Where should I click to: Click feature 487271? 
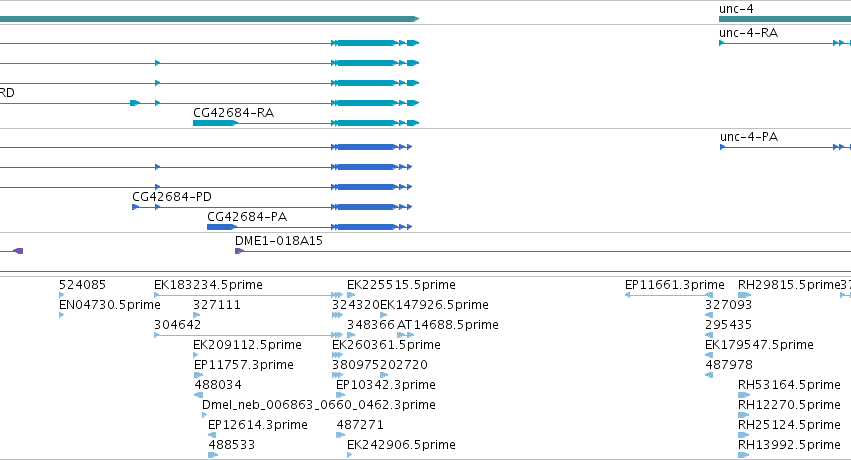coord(360,425)
